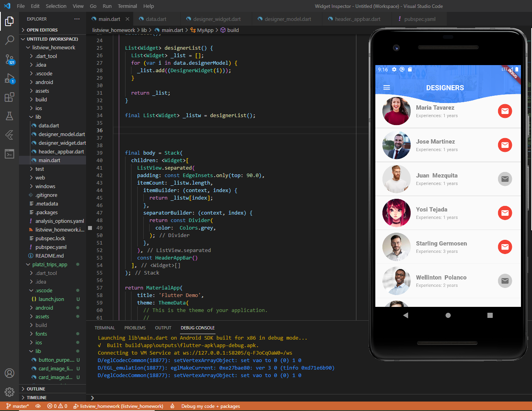Open the Explorer view in activity bar

point(9,21)
